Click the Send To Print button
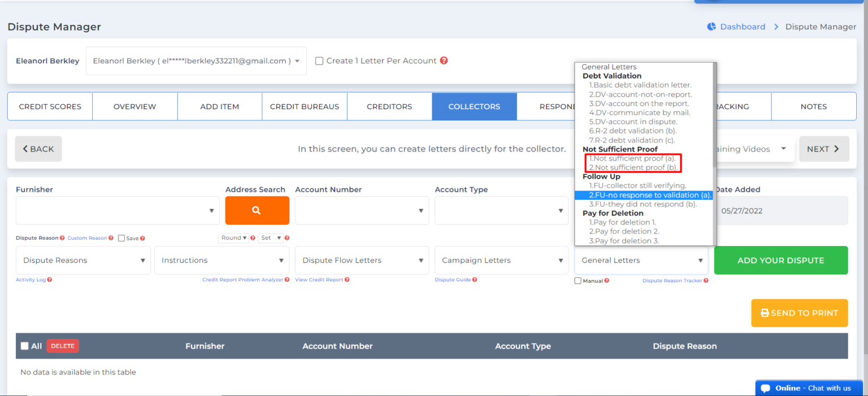 [799, 313]
